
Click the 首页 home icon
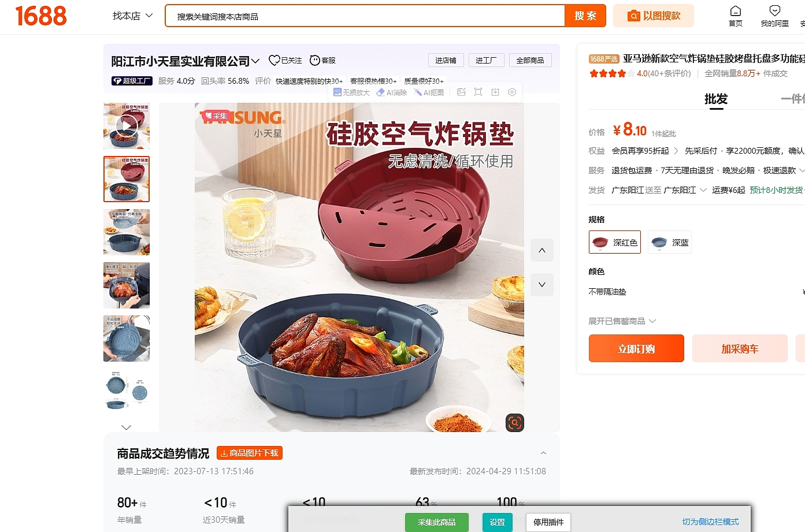pos(736,16)
